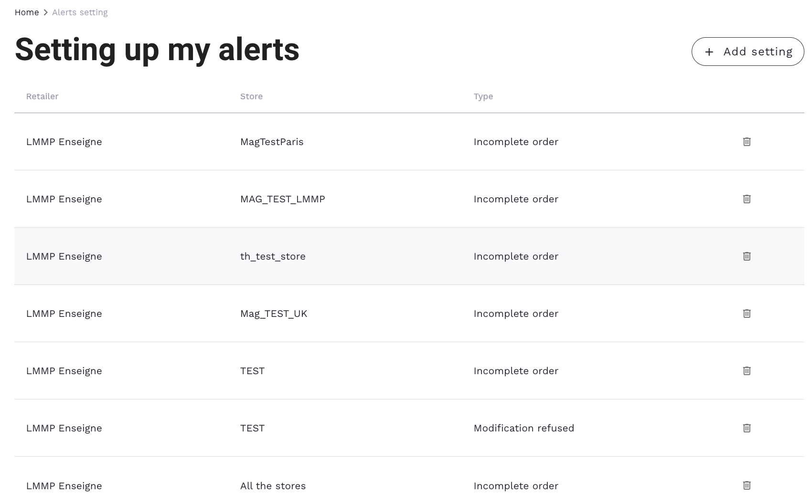
Task: Delete the All the stores alert
Action: tap(747, 485)
